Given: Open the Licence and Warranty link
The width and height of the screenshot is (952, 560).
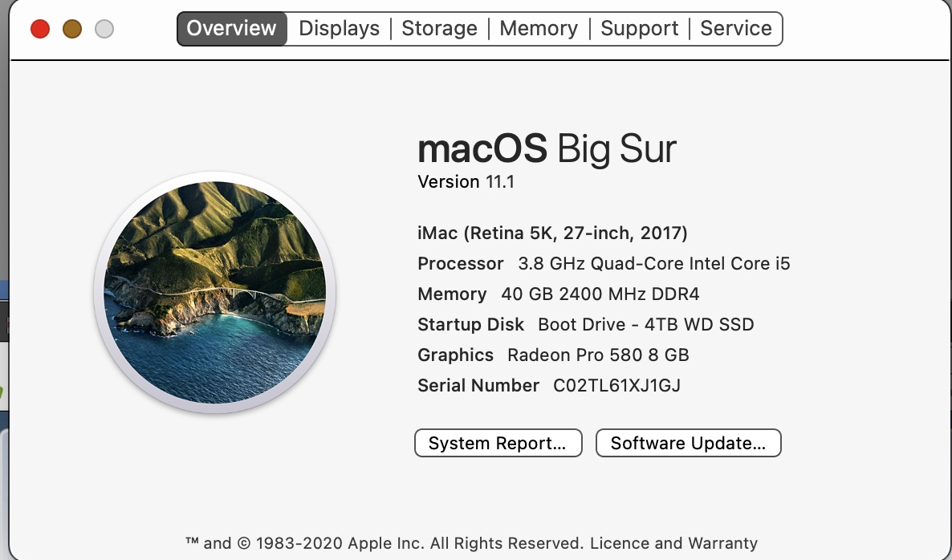Looking at the screenshot, I should coord(674,543).
